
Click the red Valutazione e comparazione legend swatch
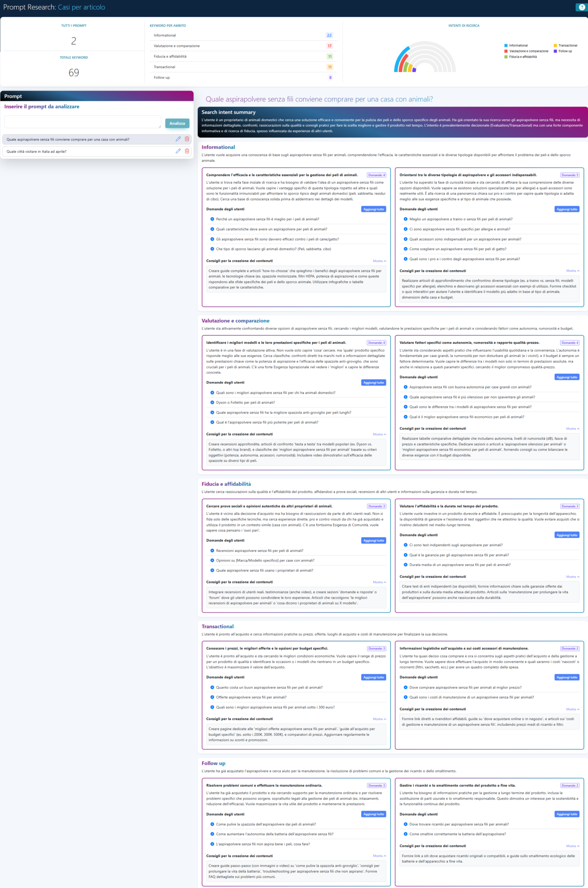point(506,51)
